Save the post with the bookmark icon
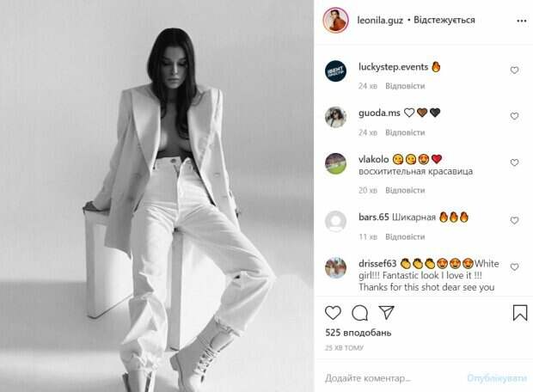 click(520, 313)
